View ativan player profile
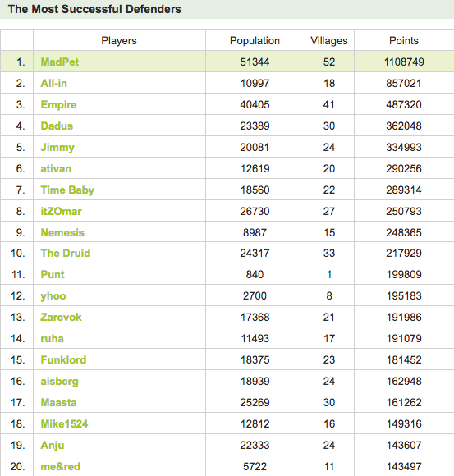 coord(56,169)
